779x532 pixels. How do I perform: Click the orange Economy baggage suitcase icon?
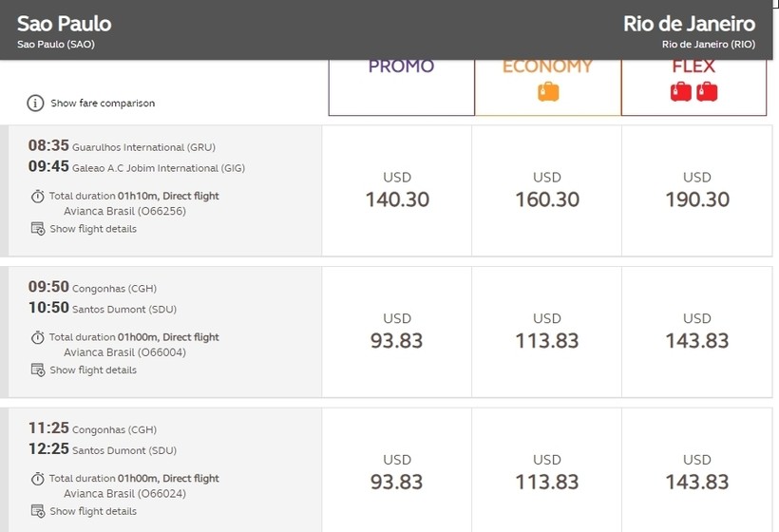[x=548, y=92]
